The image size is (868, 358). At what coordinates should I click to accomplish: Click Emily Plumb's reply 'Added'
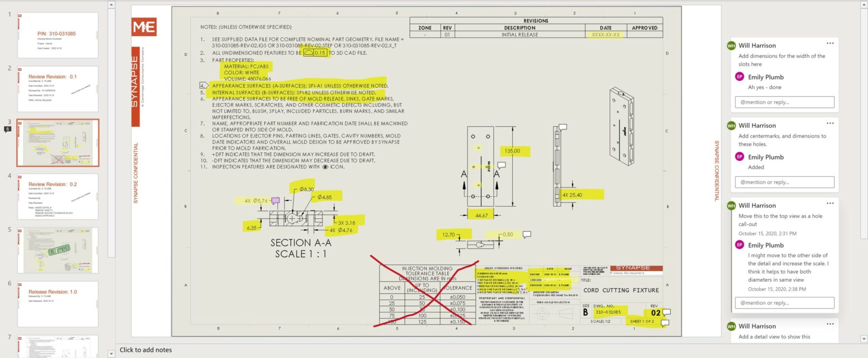point(756,167)
